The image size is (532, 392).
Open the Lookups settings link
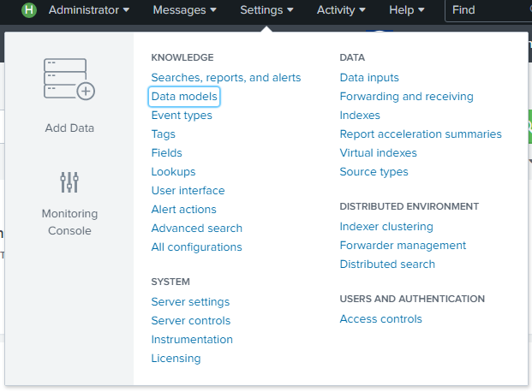tap(173, 172)
